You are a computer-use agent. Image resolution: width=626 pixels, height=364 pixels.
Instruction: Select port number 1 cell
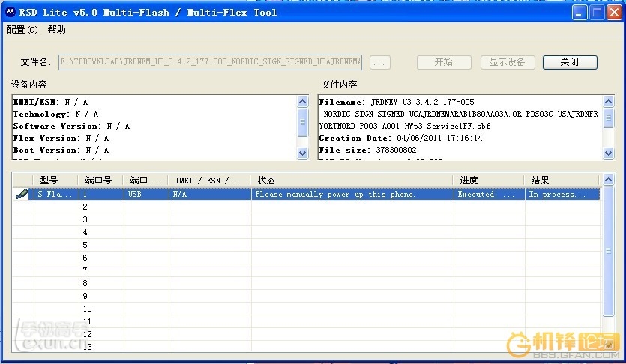click(101, 194)
